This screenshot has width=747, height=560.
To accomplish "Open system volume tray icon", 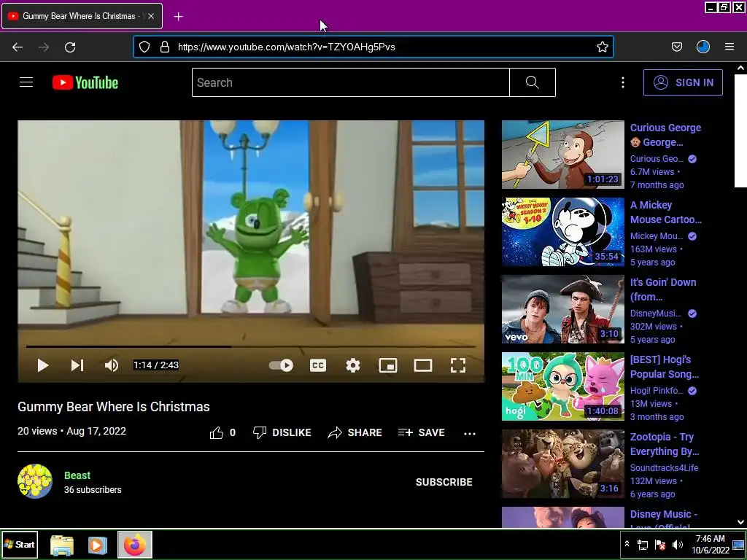I will [x=677, y=544].
